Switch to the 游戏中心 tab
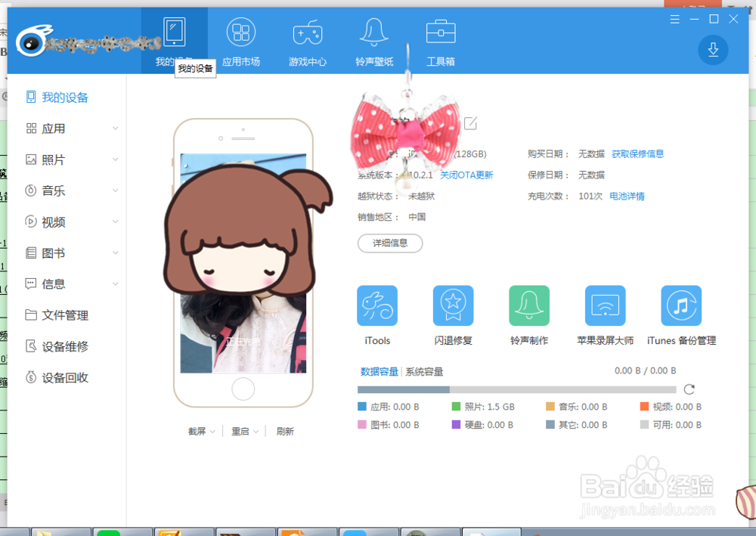Image resolution: width=756 pixels, height=536 pixels. tap(308, 40)
